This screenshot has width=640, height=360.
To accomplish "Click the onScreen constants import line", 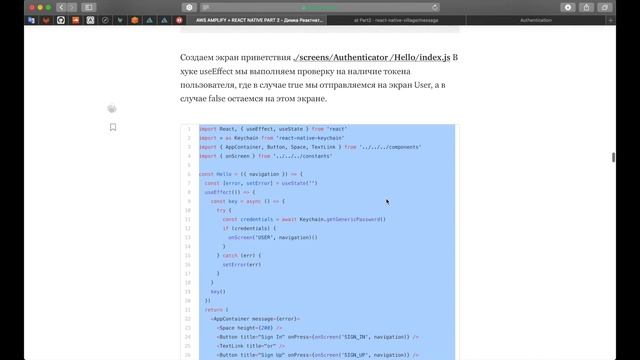I will pos(266,156).
